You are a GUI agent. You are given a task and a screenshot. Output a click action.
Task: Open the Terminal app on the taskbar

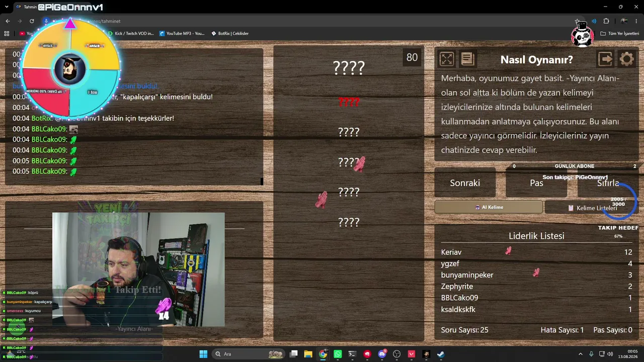[352, 354]
